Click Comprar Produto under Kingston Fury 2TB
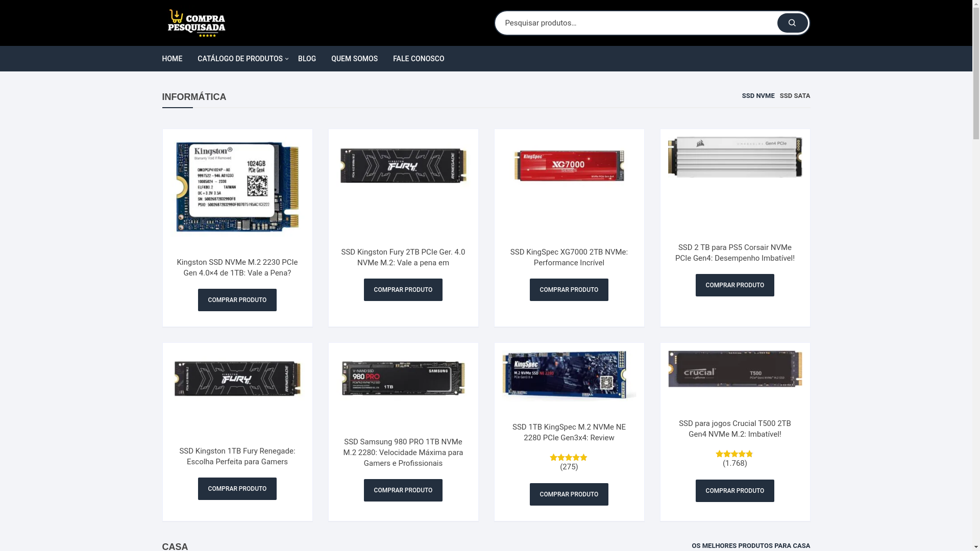This screenshot has height=551, width=980. point(403,290)
